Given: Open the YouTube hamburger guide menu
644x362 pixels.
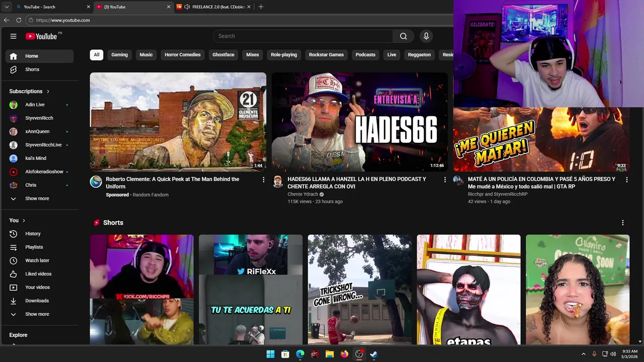Looking at the screenshot, I should coord(14,36).
